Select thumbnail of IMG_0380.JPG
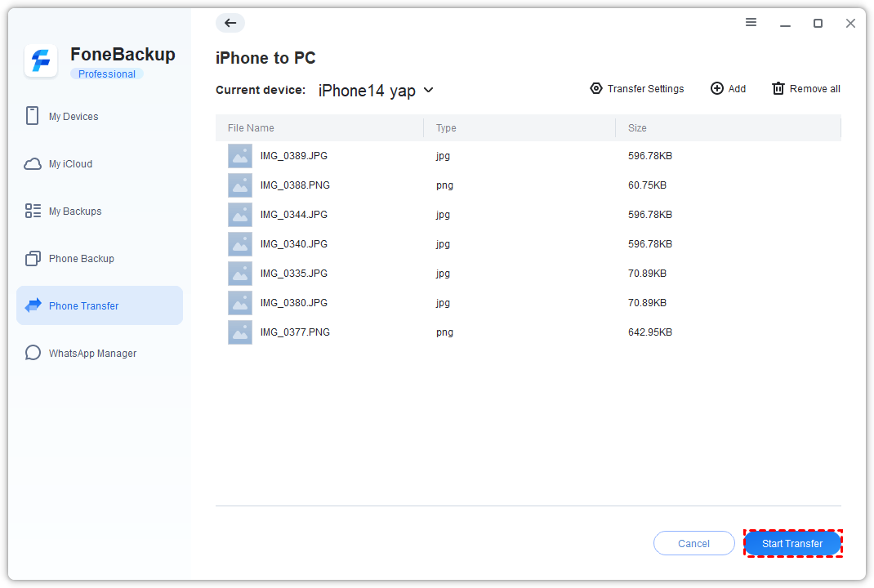This screenshot has height=588, width=874. [239, 303]
